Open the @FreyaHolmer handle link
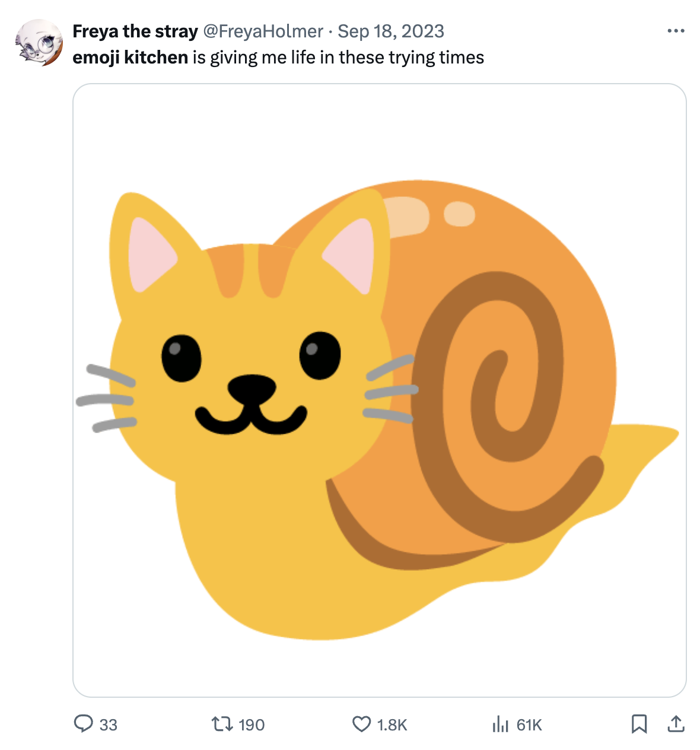This screenshot has width=700, height=750. click(263, 31)
